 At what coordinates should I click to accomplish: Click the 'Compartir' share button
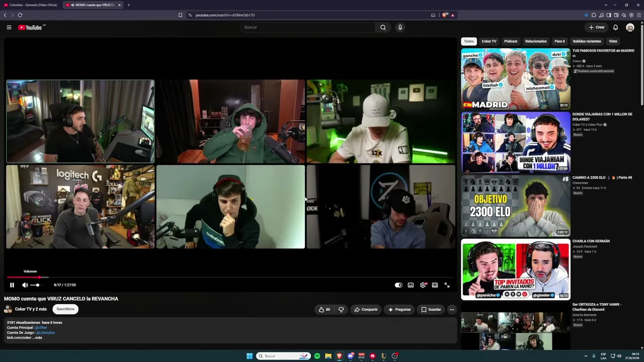coord(366,310)
